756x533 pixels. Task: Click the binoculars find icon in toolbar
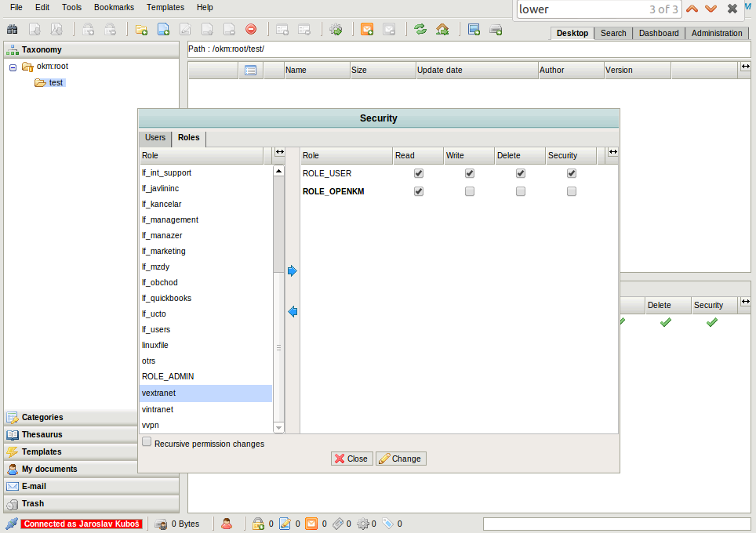(12, 30)
